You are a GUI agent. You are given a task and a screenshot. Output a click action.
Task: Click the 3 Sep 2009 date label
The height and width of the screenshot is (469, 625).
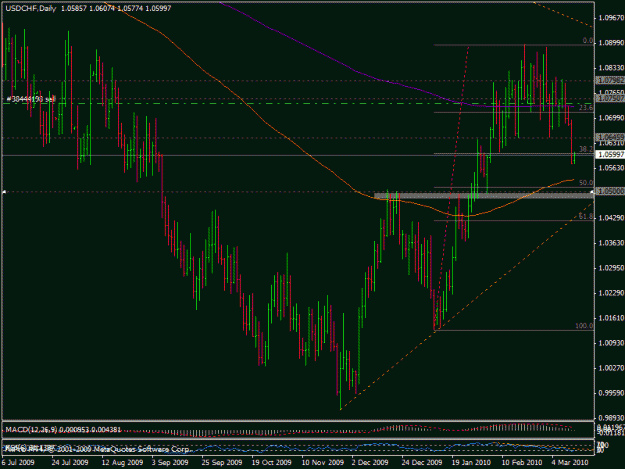click(170, 463)
